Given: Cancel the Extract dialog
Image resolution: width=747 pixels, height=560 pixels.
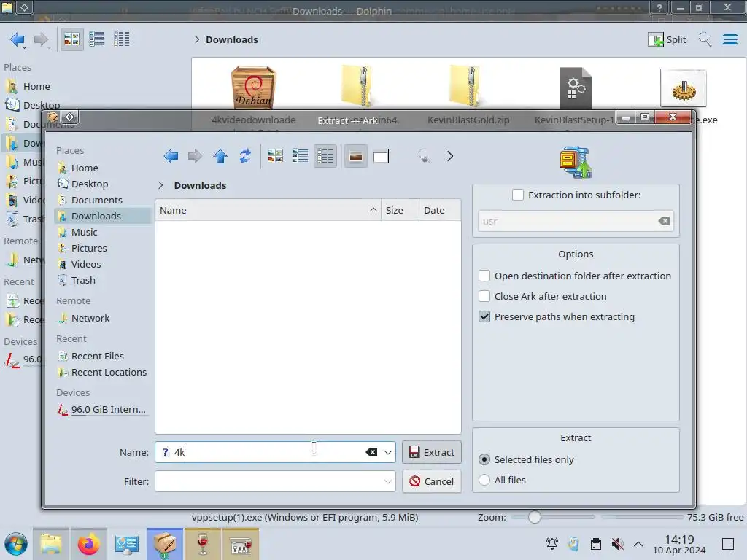Looking at the screenshot, I should (432, 481).
